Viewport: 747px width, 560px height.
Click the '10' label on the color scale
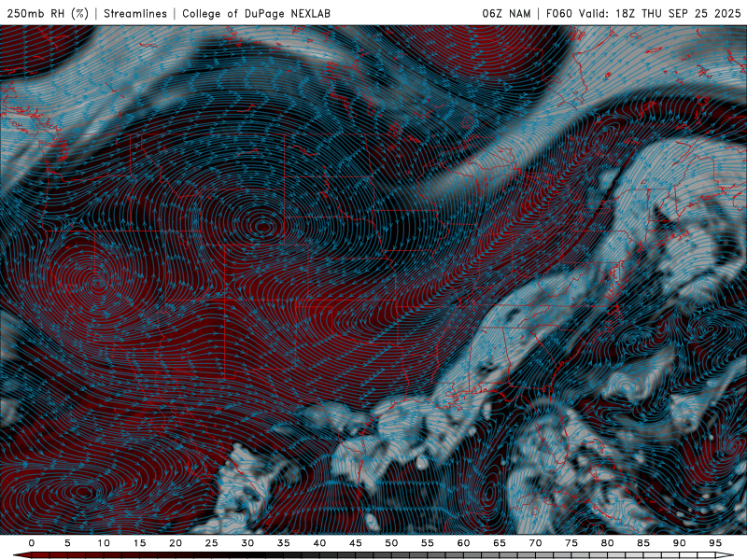[x=104, y=543]
